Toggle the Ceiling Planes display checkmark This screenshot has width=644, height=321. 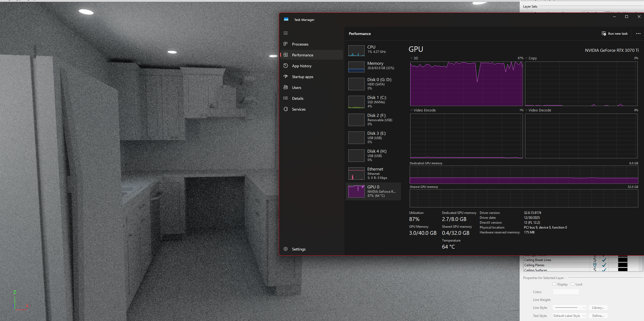[604, 265]
